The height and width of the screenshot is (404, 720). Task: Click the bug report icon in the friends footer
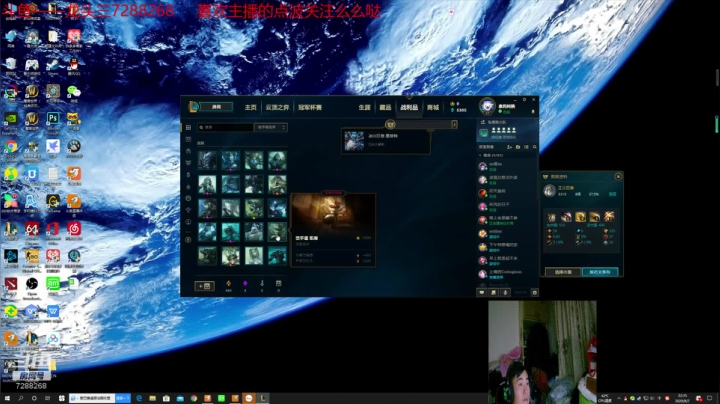[x=534, y=292]
